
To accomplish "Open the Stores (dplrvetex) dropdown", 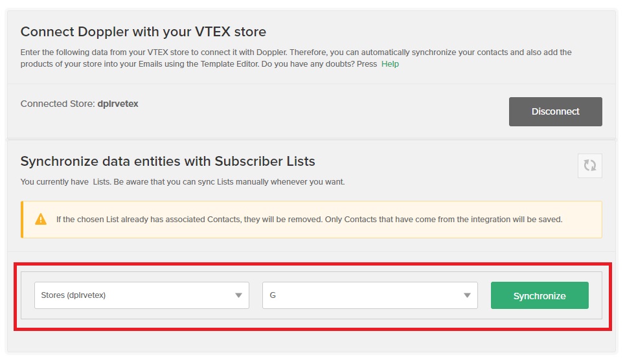I will (141, 295).
